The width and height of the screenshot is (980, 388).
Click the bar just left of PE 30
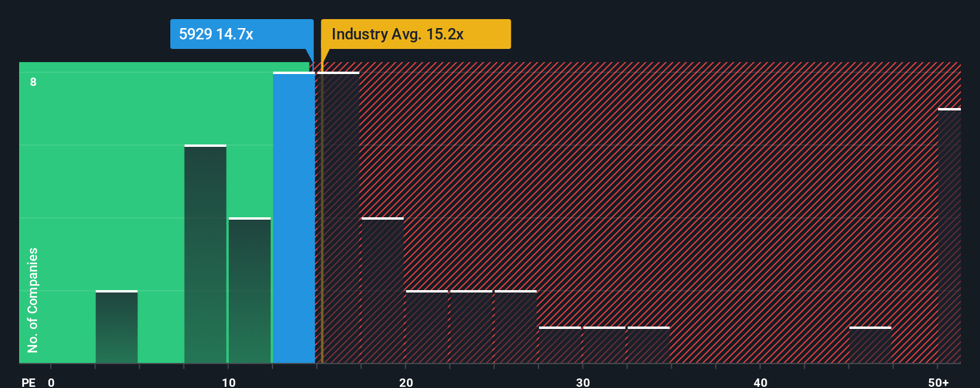pyautogui.click(x=560, y=345)
